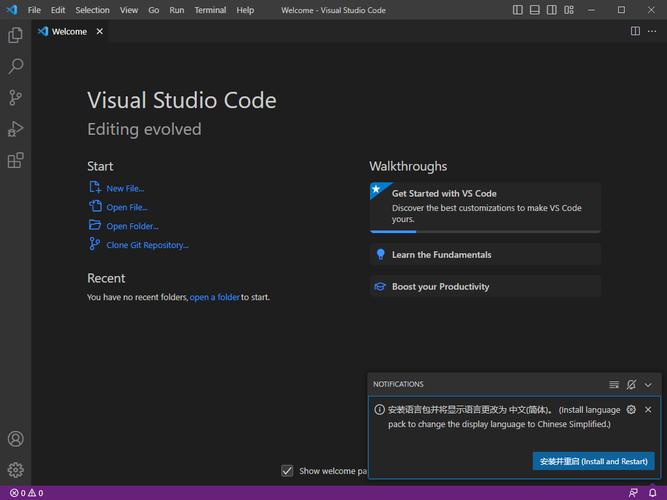Open the Run menu

pos(177,10)
